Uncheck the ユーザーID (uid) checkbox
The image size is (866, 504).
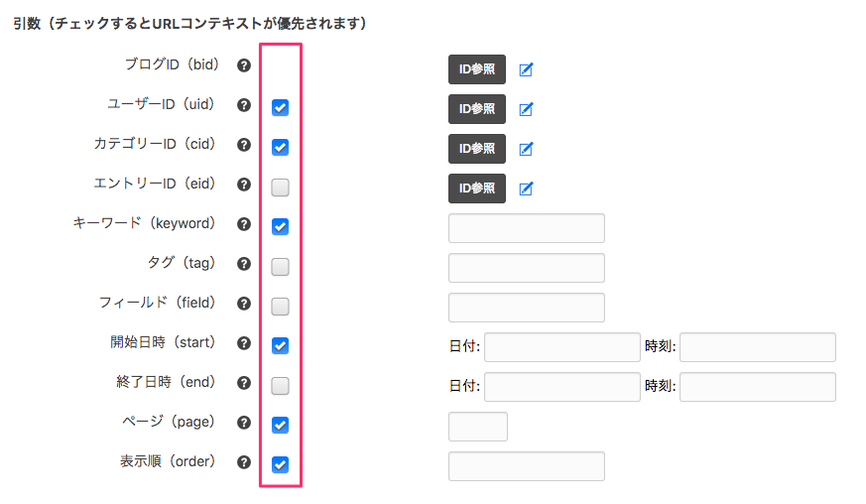coord(280,107)
